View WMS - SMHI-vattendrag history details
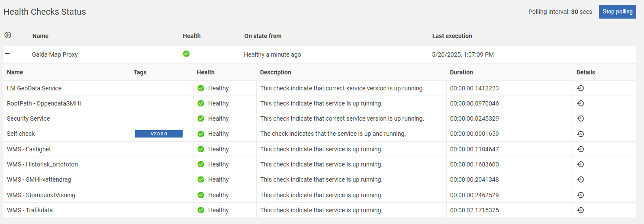The image size is (644, 224). coord(580,179)
